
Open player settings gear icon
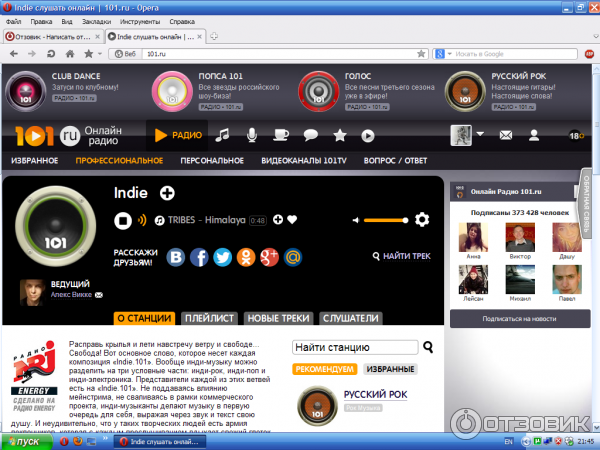click(x=422, y=220)
